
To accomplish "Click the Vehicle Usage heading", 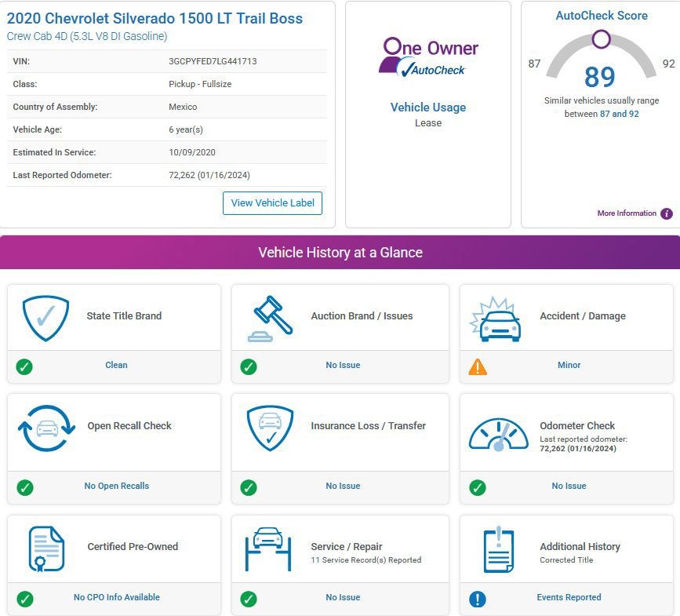I will 428,108.
